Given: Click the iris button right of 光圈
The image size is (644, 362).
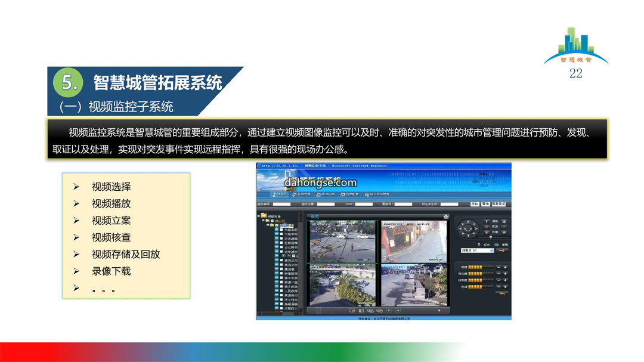Looking at the screenshot, I should click(x=504, y=232).
